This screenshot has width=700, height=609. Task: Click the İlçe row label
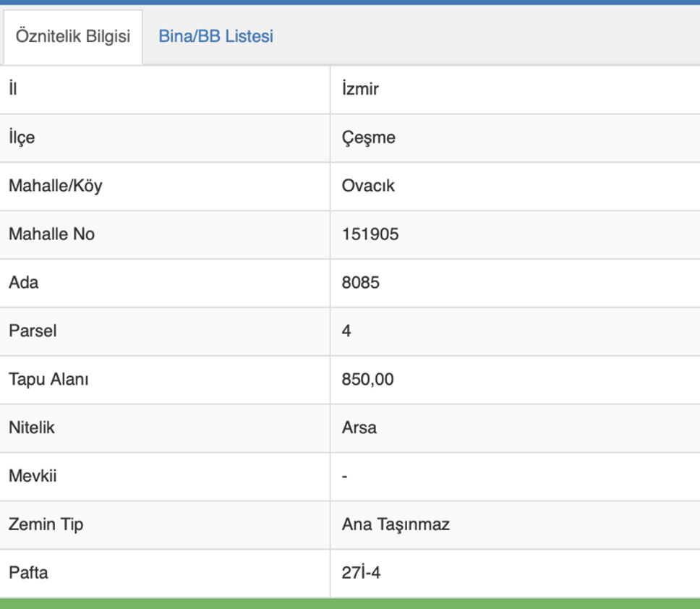(x=22, y=137)
